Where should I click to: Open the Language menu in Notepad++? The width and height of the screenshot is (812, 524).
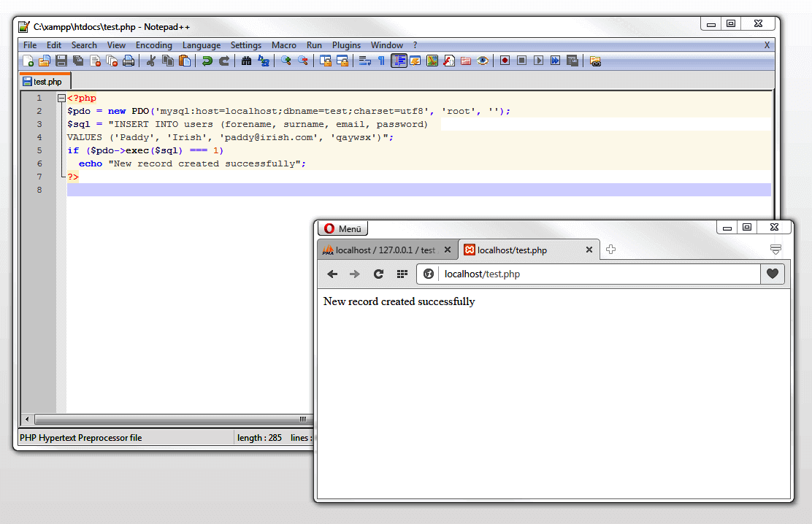(202, 45)
